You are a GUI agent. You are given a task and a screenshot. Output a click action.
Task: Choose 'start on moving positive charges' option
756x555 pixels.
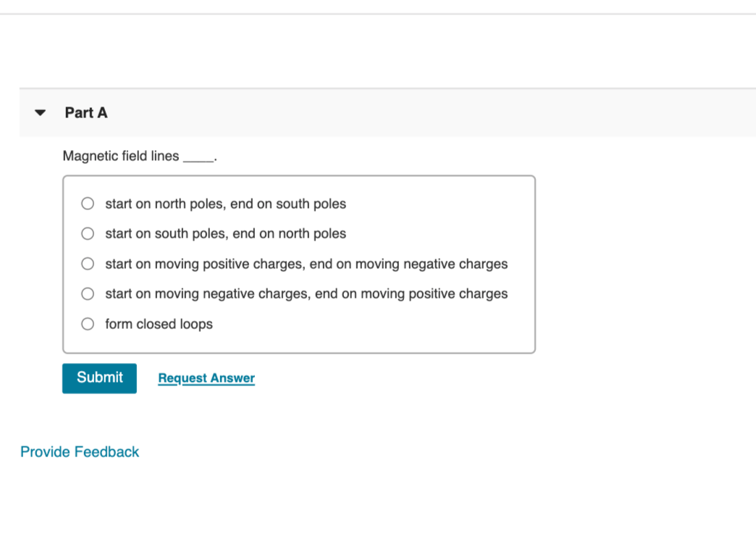tap(88, 264)
